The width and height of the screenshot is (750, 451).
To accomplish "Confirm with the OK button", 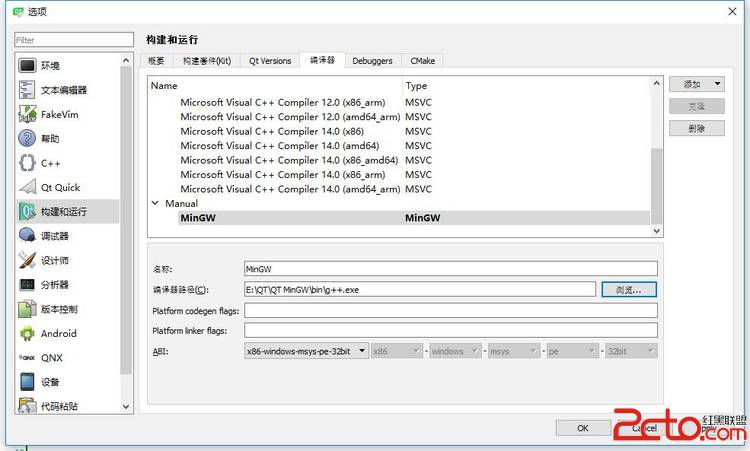I will [583, 428].
